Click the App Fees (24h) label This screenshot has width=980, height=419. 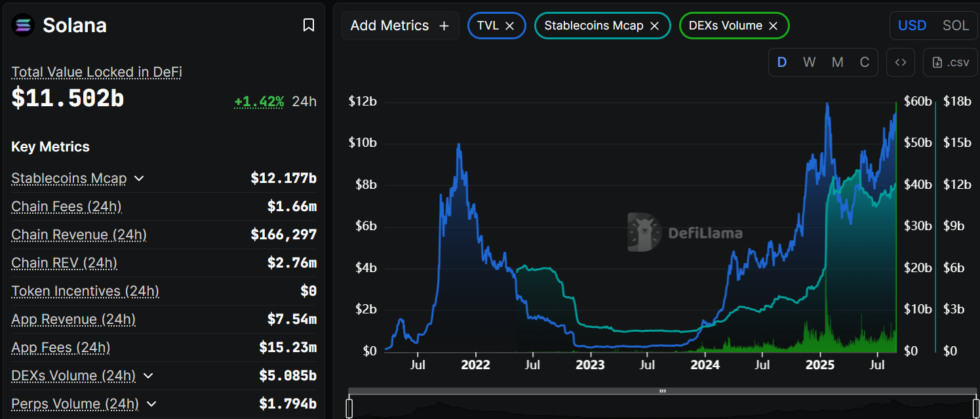60,348
